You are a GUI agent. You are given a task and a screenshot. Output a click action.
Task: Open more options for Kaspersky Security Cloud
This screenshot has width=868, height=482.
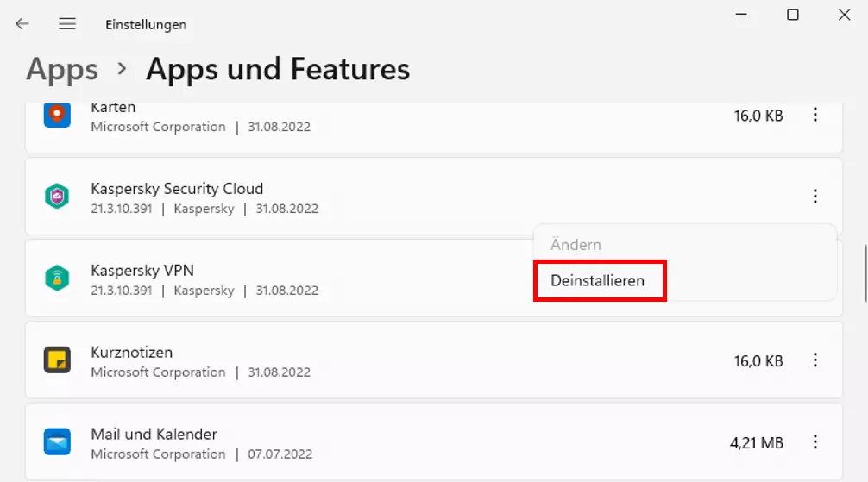point(815,196)
